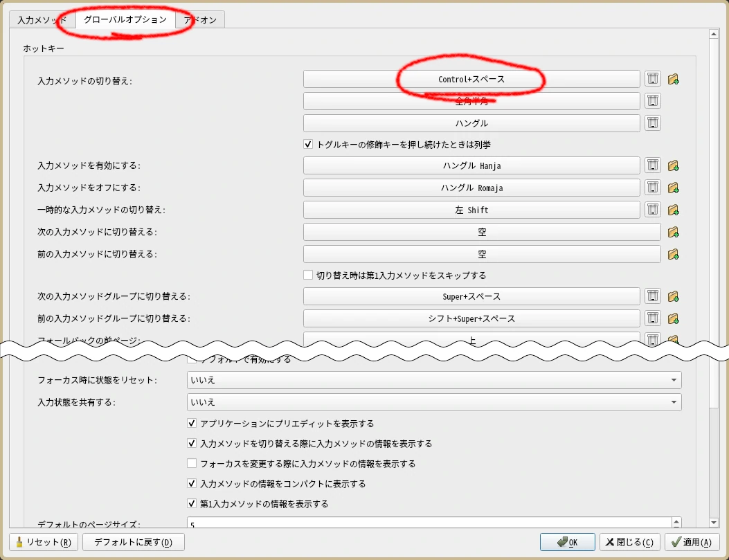Uncheck アプリケーションにプリエディットを表示する
Viewport: 729px width, 560px height.
tap(192, 424)
